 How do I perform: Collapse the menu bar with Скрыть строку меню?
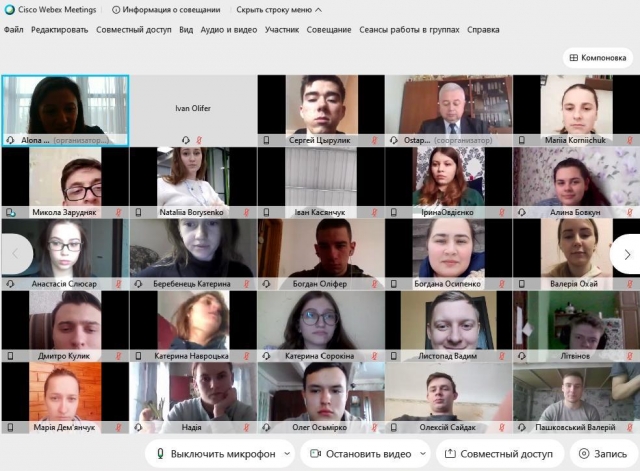tap(279, 10)
